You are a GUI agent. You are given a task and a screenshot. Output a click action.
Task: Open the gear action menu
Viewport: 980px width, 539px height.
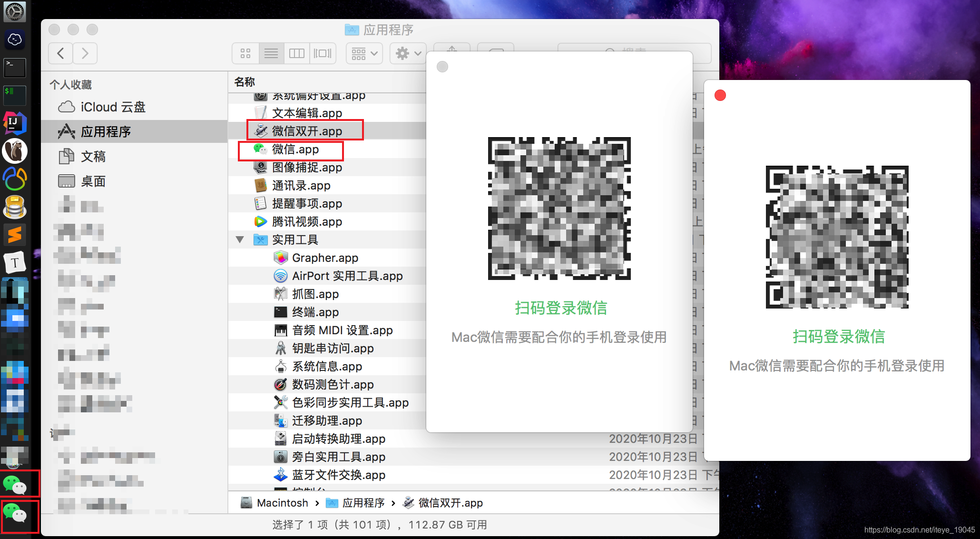408,53
